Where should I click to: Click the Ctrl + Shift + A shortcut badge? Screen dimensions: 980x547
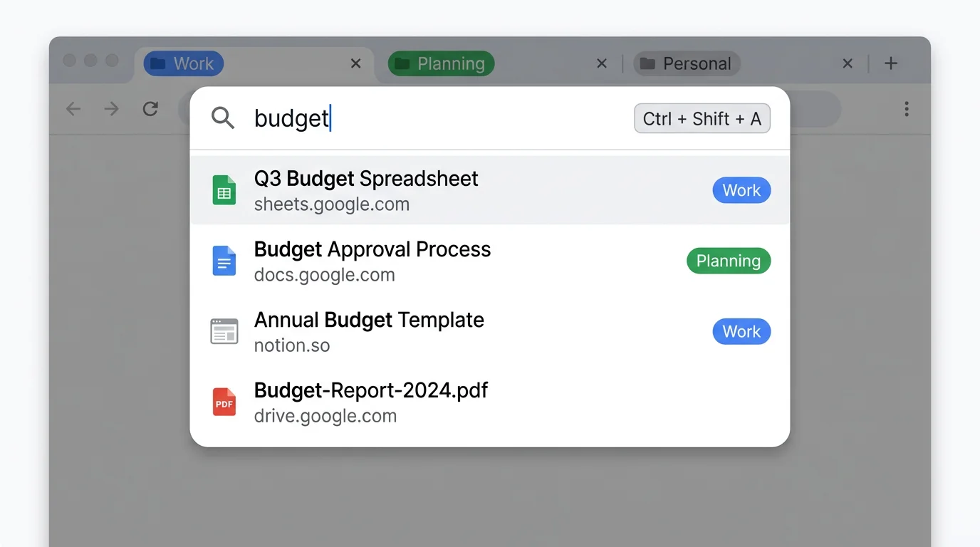(702, 118)
